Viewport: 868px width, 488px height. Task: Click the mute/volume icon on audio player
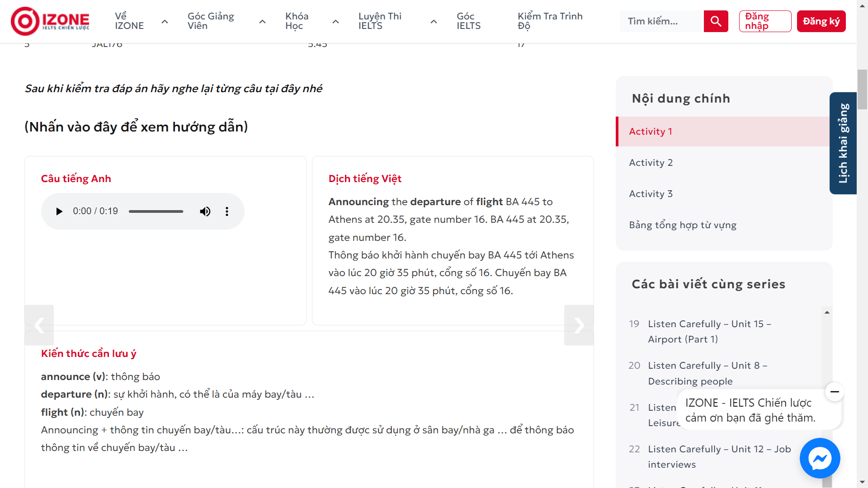pyautogui.click(x=206, y=211)
